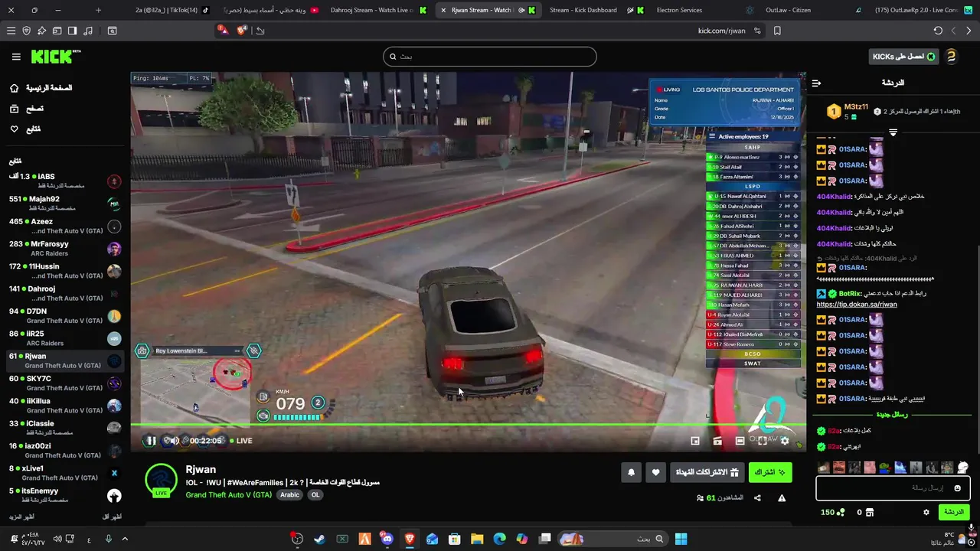Screen dimensions: 980x551
Task: Mute the stream player volume
Action: (x=175, y=441)
